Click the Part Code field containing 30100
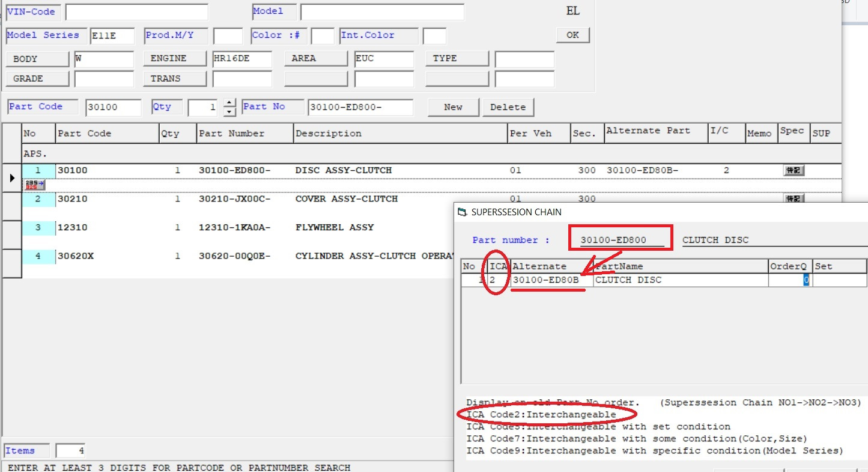The width and height of the screenshot is (868, 472). 113,107
